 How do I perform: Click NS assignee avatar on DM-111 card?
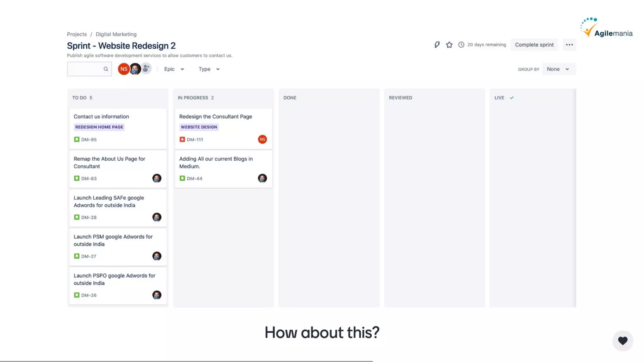tap(262, 139)
